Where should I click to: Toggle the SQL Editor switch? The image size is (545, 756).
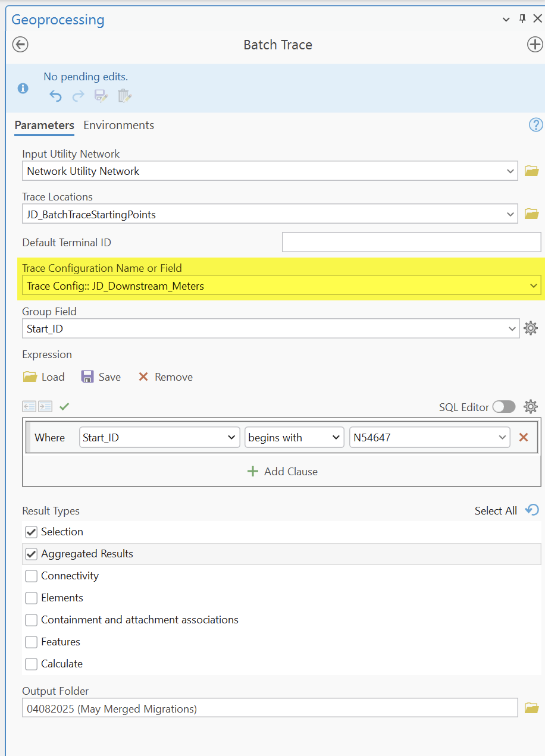coord(504,407)
